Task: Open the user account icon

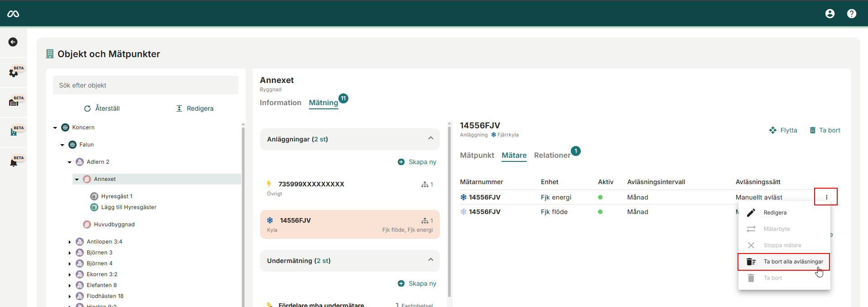Action: [829, 14]
